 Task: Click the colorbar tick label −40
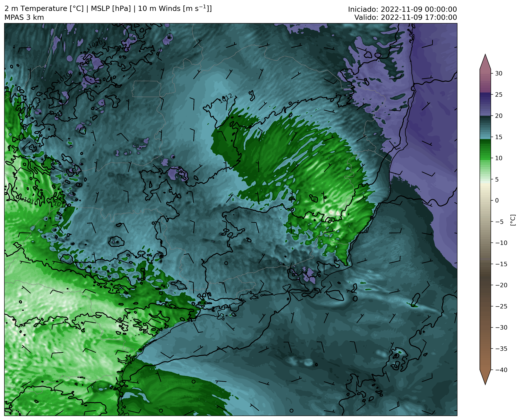point(501,370)
